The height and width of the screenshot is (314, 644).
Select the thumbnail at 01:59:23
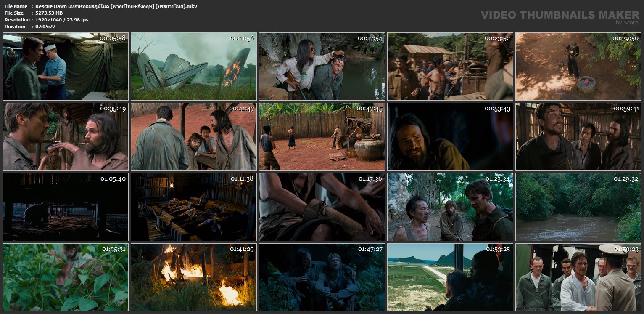578,277
